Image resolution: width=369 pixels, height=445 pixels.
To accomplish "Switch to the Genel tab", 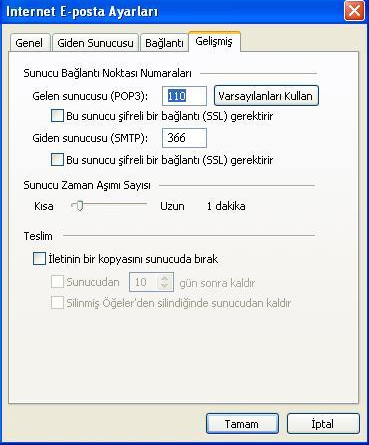I will [x=29, y=43].
